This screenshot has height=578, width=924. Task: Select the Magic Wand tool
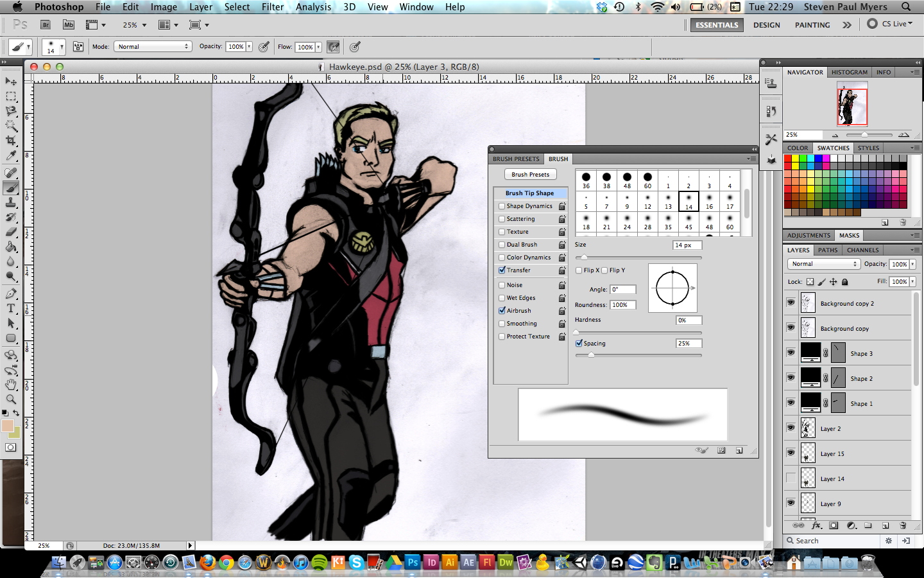(x=11, y=126)
